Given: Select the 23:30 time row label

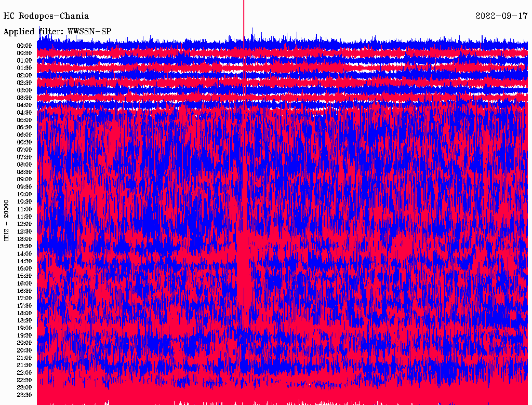Looking at the screenshot, I should click(24, 395).
